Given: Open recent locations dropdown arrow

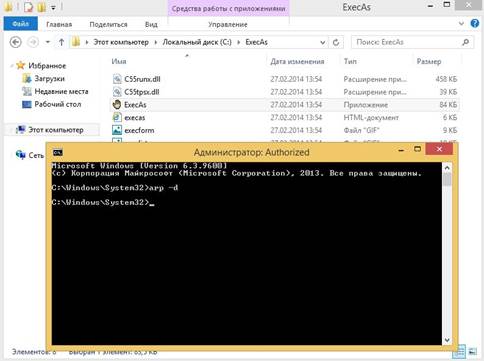Looking at the screenshot, I should pyautogui.click(x=48, y=42).
